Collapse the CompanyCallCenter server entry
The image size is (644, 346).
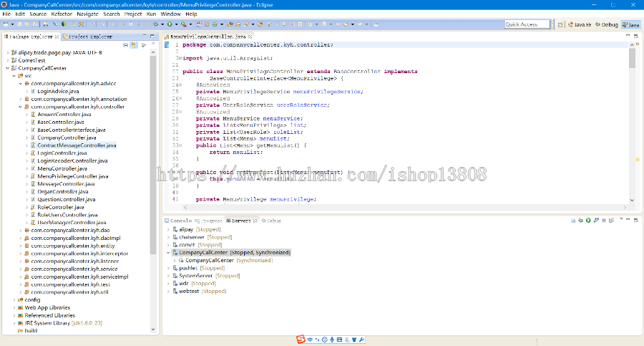pyautogui.click(x=168, y=252)
